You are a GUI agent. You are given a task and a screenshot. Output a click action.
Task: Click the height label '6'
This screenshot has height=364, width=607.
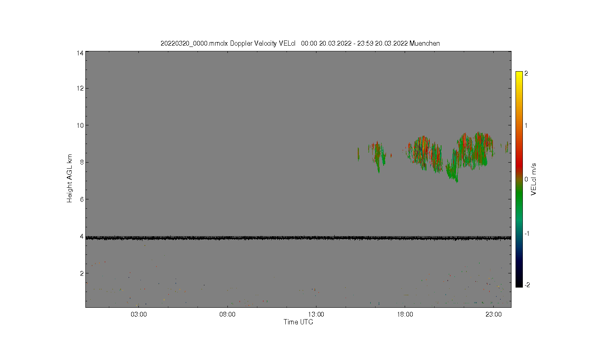[x=82, y=199]
